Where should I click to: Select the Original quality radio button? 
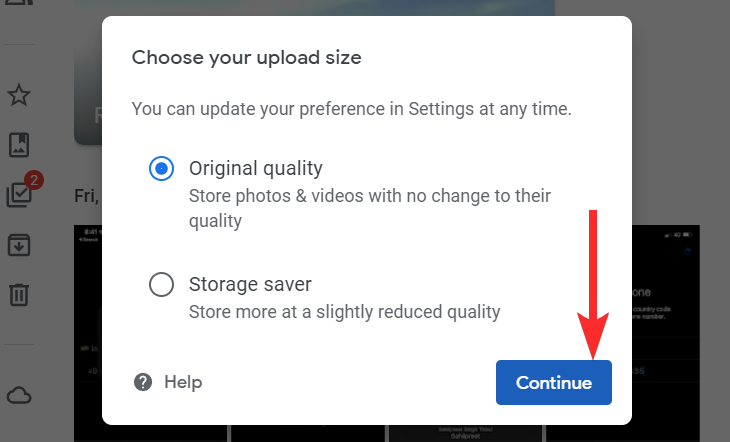[x=161, y=169]
